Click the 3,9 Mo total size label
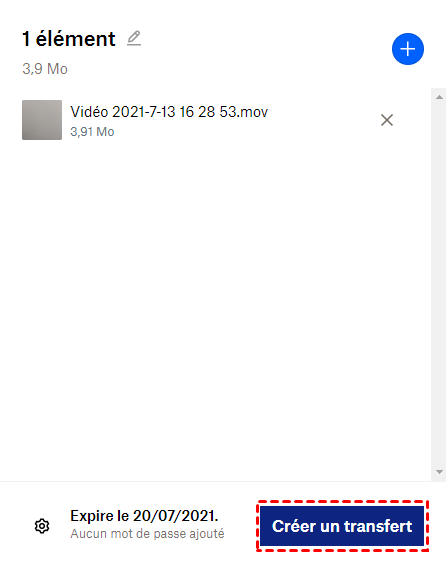The image size is (446, 568). click(45, 69)
